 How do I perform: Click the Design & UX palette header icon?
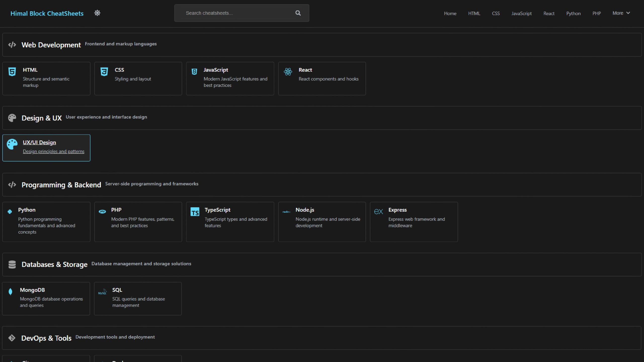[12, 118]
